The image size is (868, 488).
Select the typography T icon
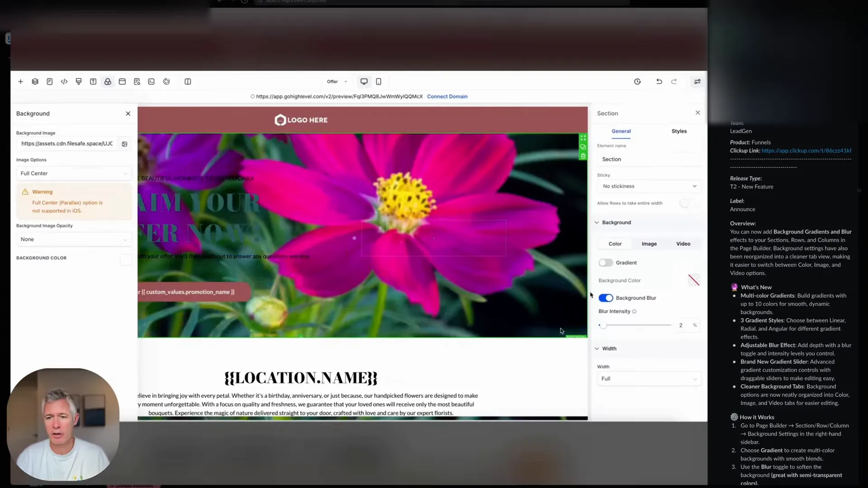(x=93, y=82)
